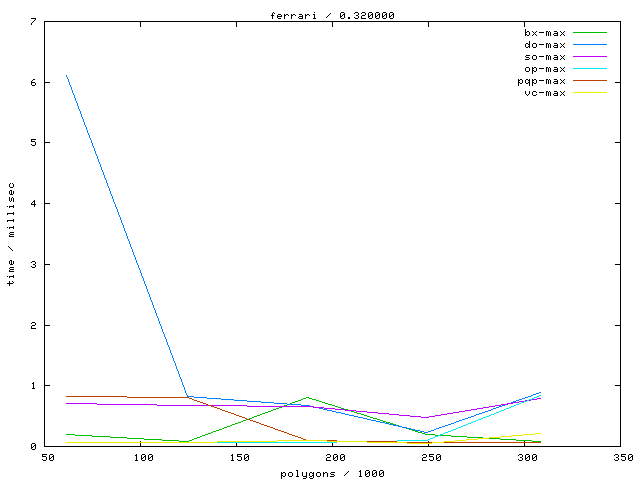Click the 3 tick label on y-axis
The image size is (640, 480).
(x=35, y=265)
